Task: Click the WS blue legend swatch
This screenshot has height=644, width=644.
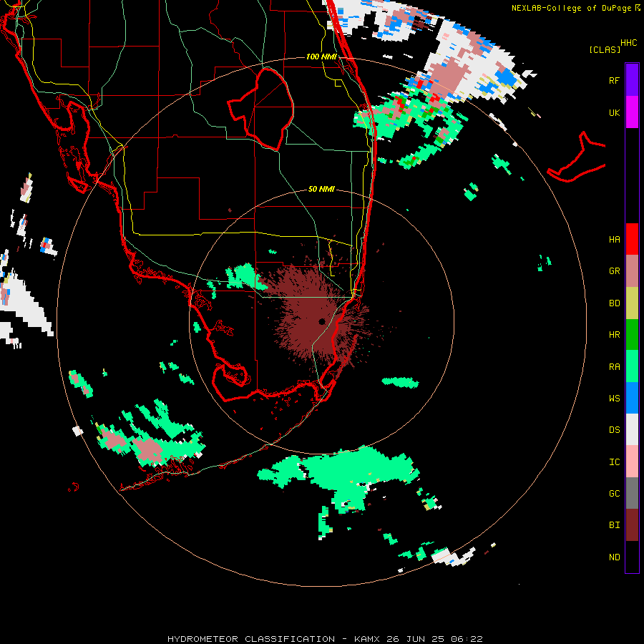Action: coord(632,398)
